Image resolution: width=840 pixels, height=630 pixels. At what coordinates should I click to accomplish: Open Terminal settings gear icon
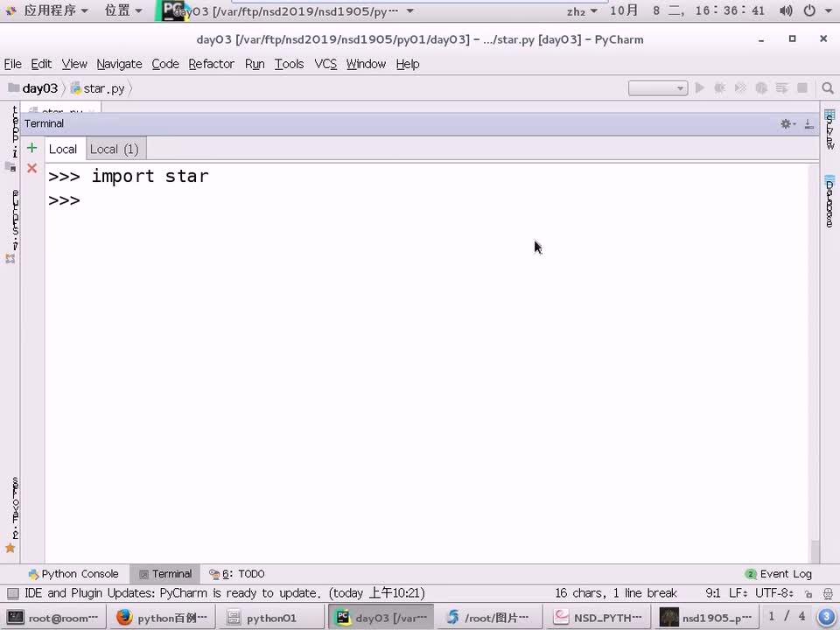(x=787, y=124)
